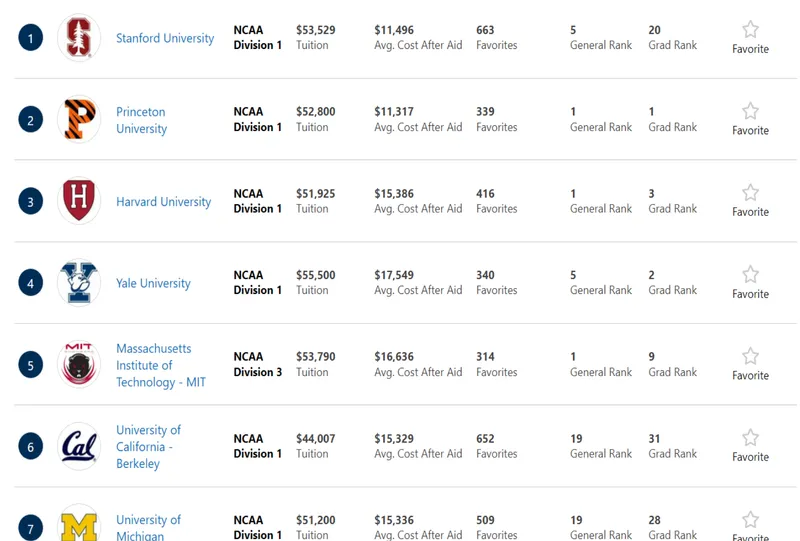Favorite the UC Berkeley row with its star
The image size is (800, 541).
coord(750,438)
